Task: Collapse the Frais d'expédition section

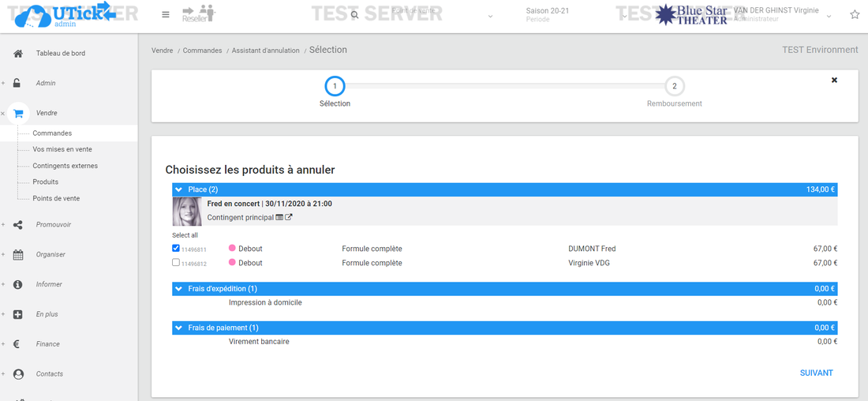Action: pos(179,289)
